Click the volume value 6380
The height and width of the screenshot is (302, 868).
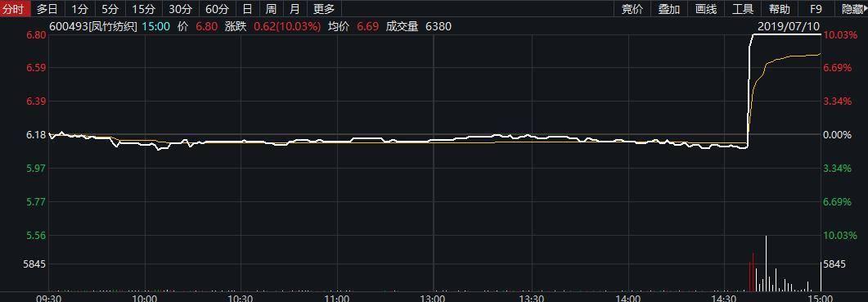[438, 26]
